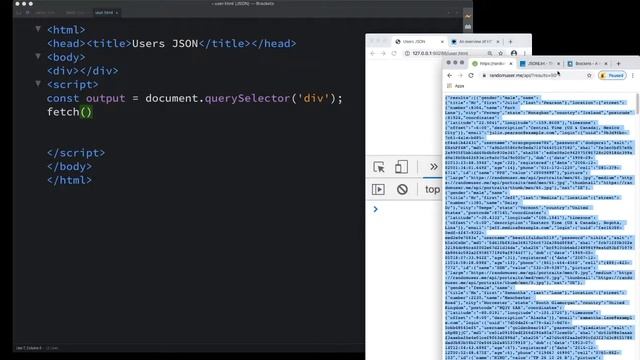Open the Extension Manager icon in Brackets
The width and height of the screenshot is (640, 360).
tap(468, 27)
